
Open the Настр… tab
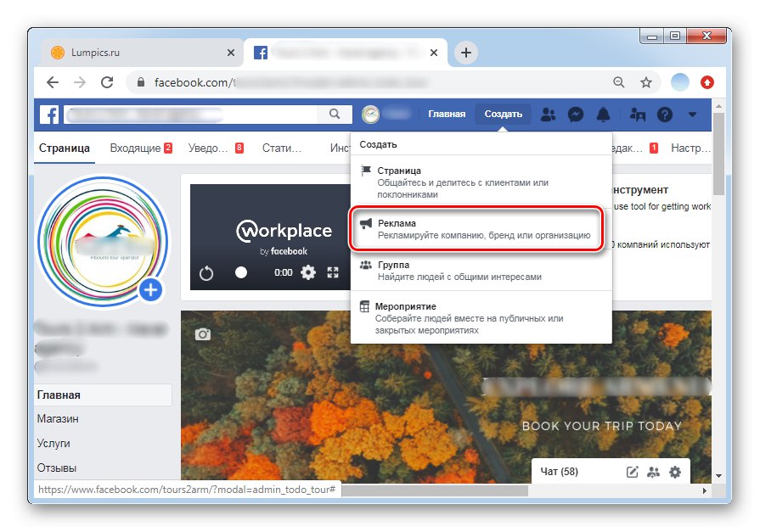[690, 148]
